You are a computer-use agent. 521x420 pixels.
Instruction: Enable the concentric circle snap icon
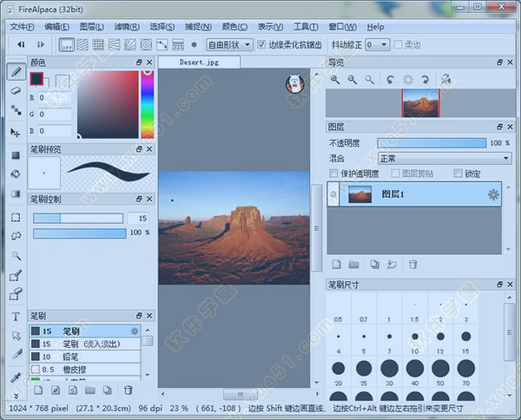click(146, 44)
